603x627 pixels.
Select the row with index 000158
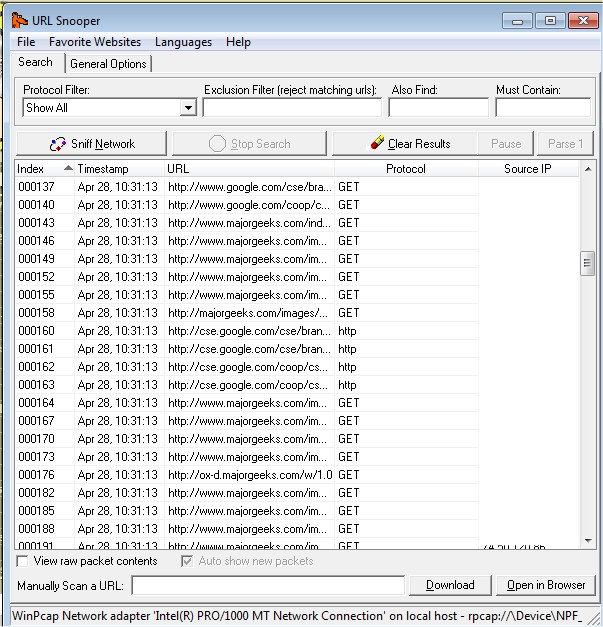pyautogui.click(x=247, y=313)
